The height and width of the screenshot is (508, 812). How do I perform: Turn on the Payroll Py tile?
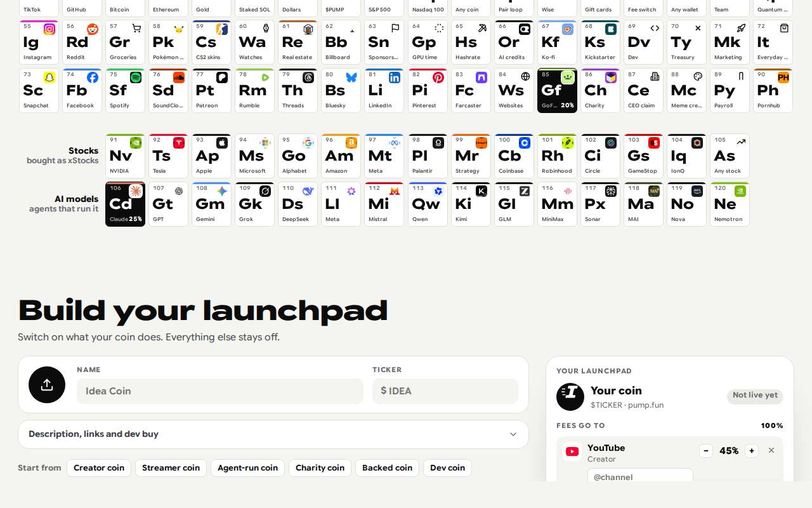tap(730, 91)
